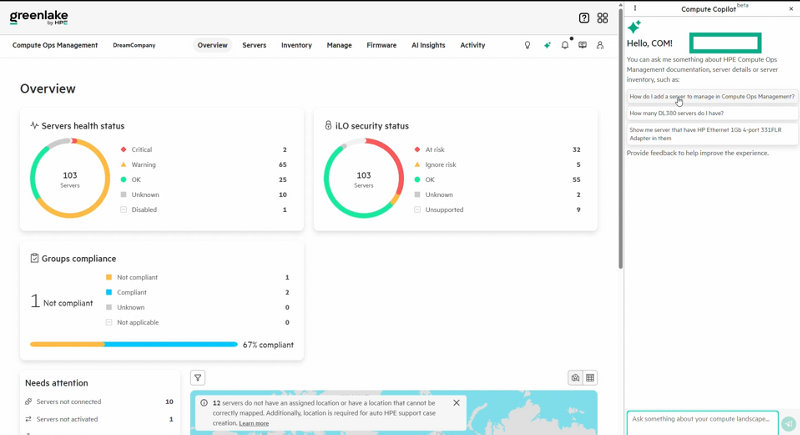Open the notifications bell icon

point(565,45)
